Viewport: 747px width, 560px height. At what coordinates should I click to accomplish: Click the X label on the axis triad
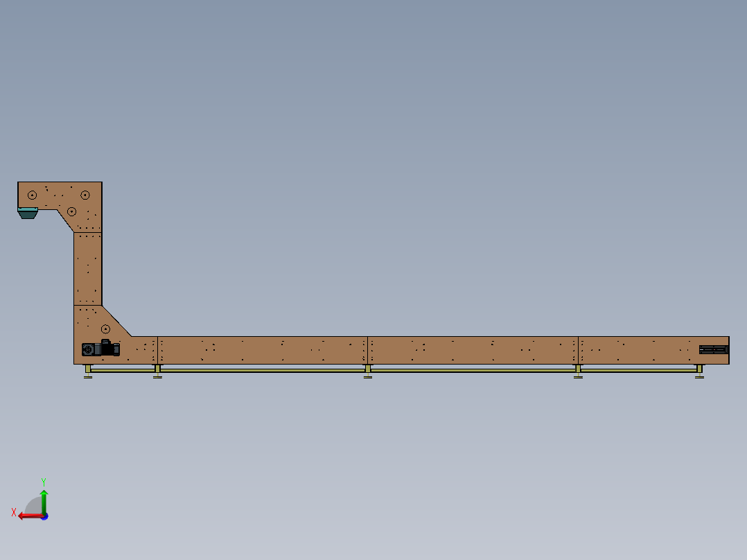click(14, 512)
